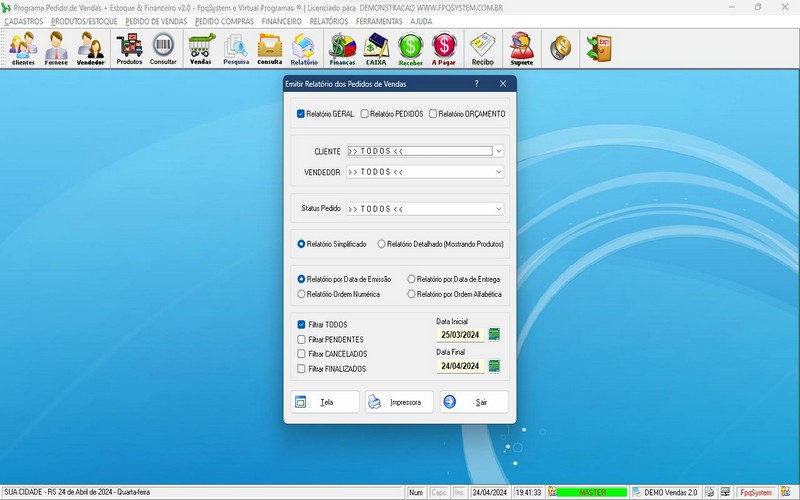The image size is (800, 500).
Task: Check the Filtrar PENDENTES option
Action: tap(302, 340)
